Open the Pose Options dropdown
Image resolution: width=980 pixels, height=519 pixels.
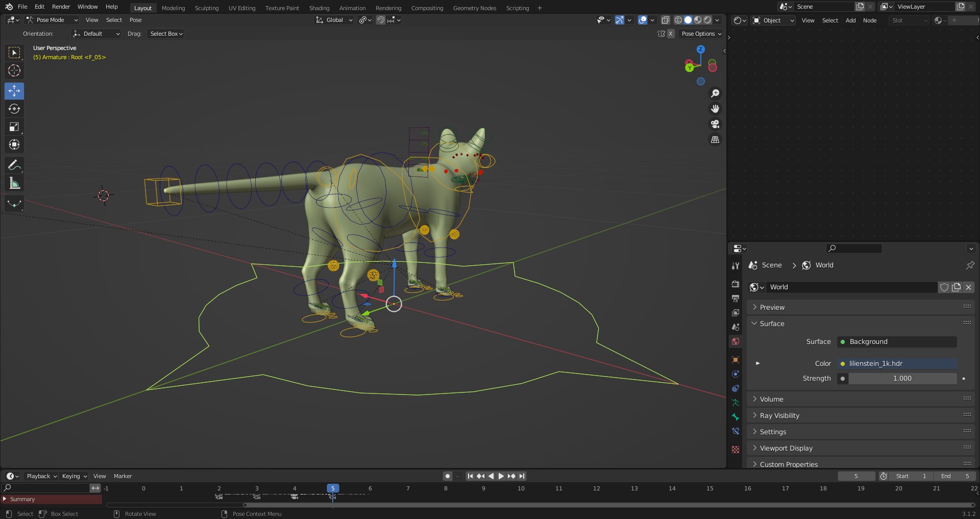tap(702, 34)
